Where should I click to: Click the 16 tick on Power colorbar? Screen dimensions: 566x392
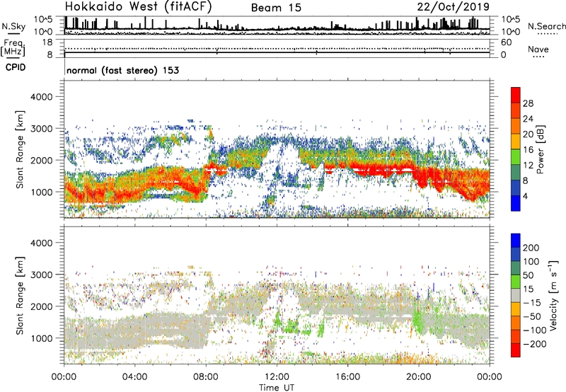(528, 150)
